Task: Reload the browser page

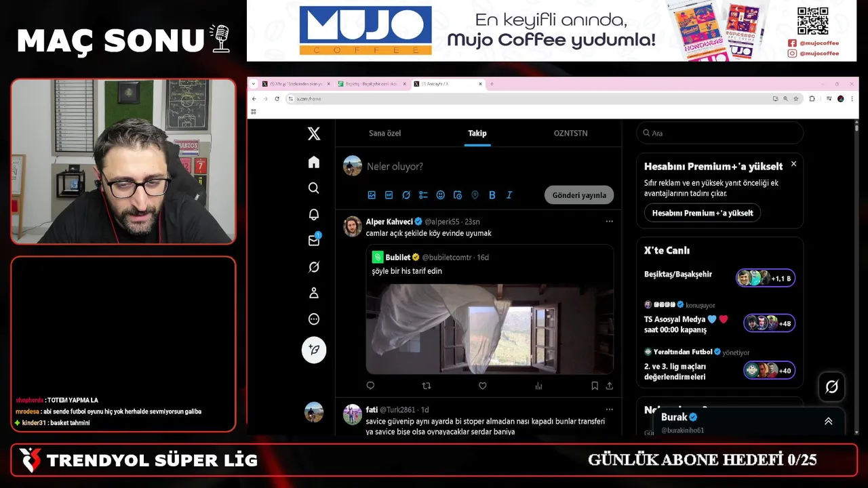Action: [x=277, y=99]
